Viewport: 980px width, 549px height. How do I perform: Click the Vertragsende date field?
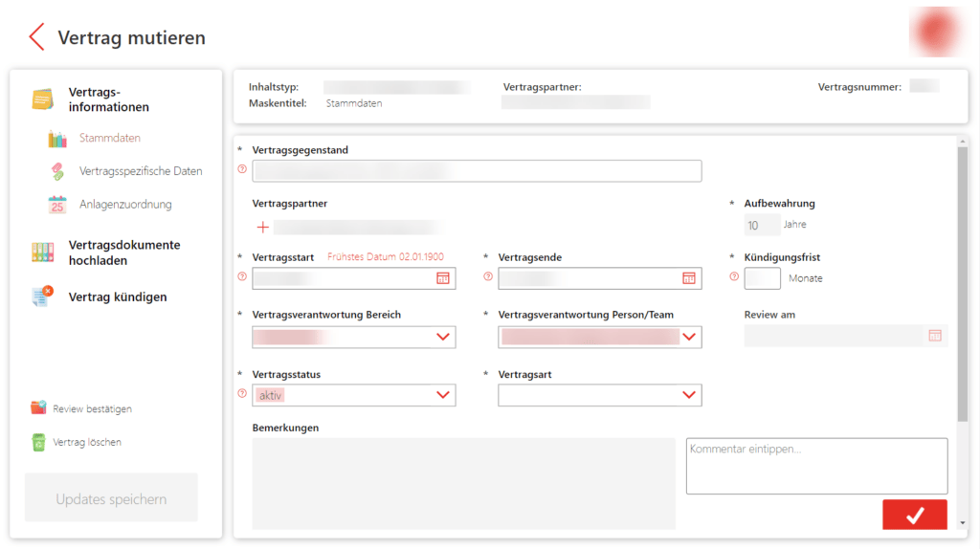pyautogui.click(x=599, y=278)
